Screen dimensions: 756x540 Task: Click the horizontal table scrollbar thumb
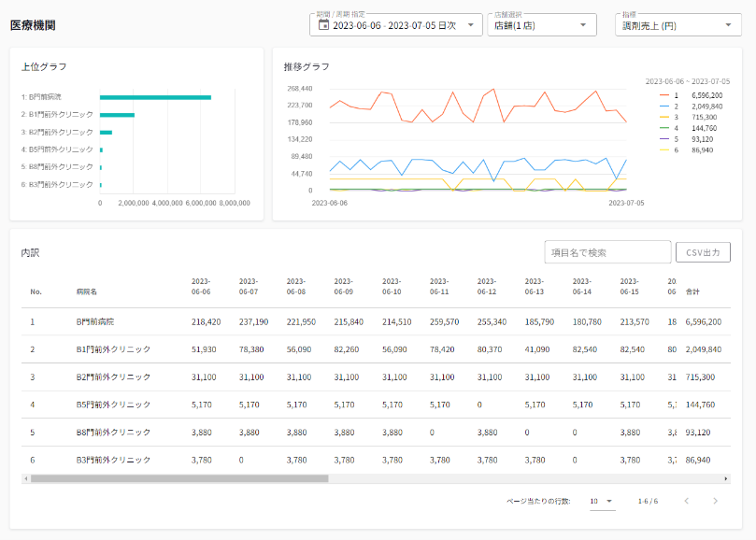[179, 478]
